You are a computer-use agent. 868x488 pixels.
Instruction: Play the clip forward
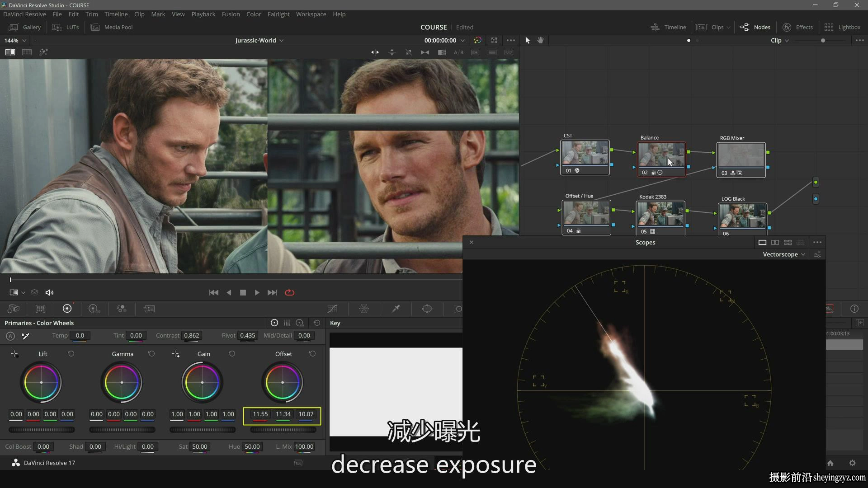tap(257, 292)
